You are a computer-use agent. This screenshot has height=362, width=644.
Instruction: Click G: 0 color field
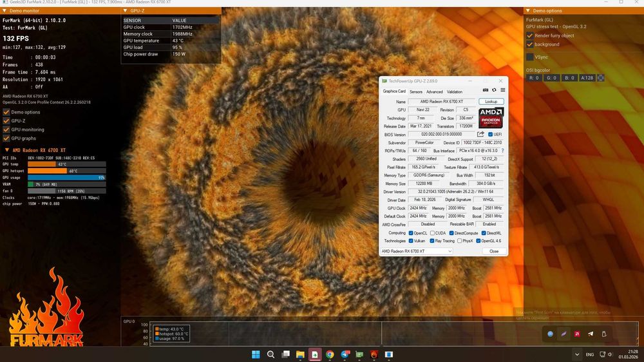pos(552,78)
